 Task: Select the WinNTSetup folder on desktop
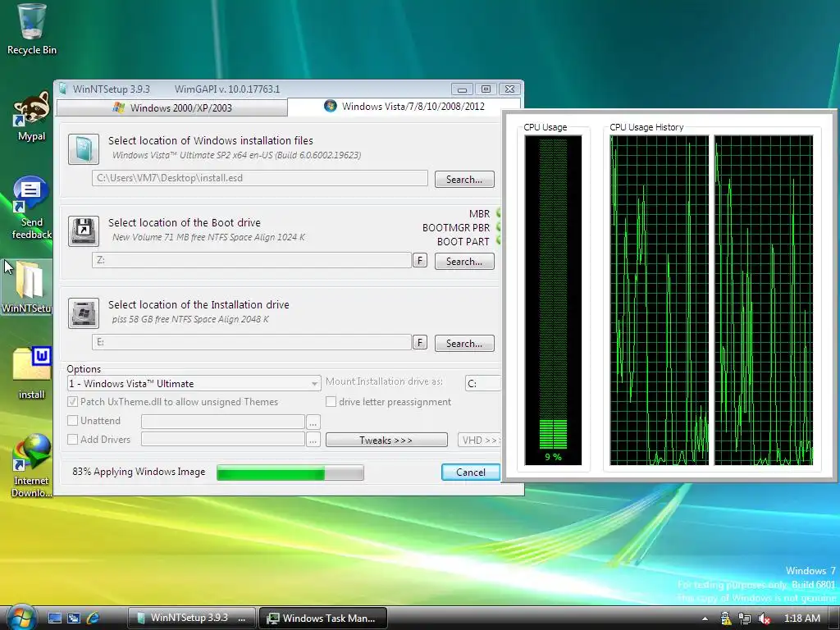tap(28, 286)
